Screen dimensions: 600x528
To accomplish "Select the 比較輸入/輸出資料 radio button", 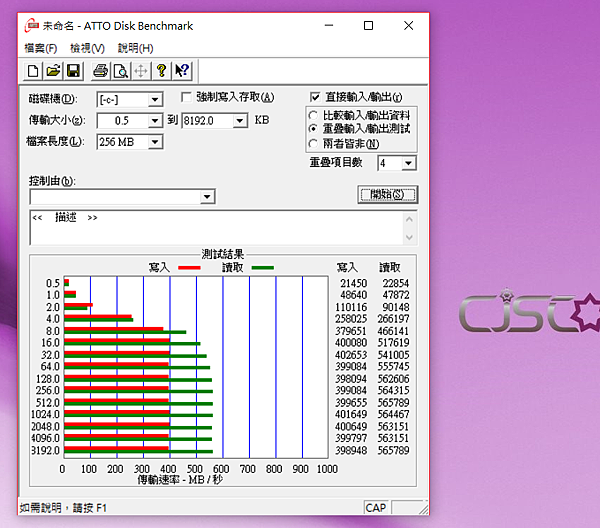I will (x=313, y=115).
